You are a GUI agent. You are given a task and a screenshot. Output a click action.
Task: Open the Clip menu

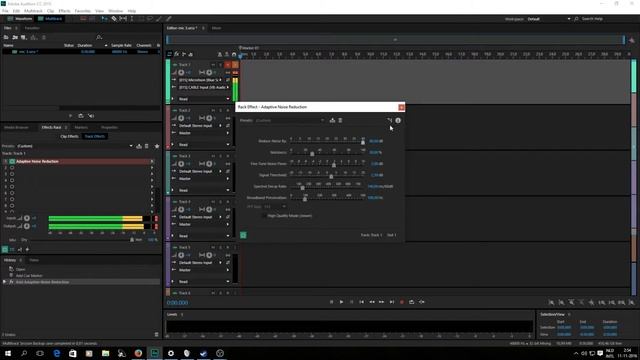[x=50, y=11]
